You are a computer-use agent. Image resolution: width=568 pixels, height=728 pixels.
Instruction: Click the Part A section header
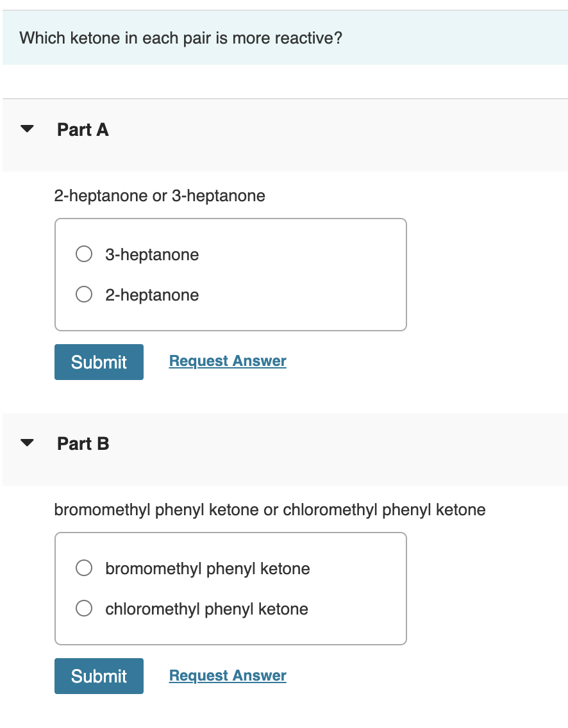83,129
